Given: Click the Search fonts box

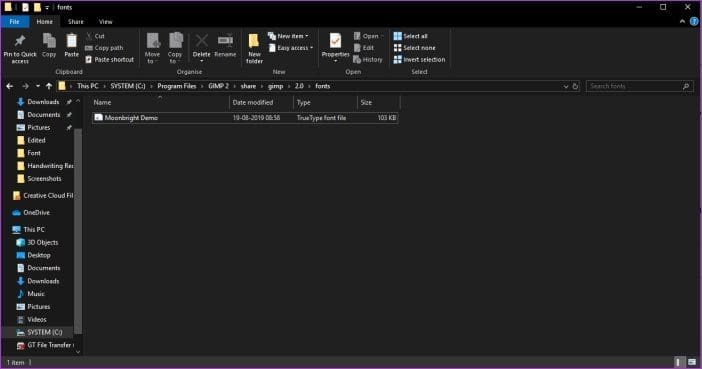Looking at the screenshot, I should tap(639, 86).
